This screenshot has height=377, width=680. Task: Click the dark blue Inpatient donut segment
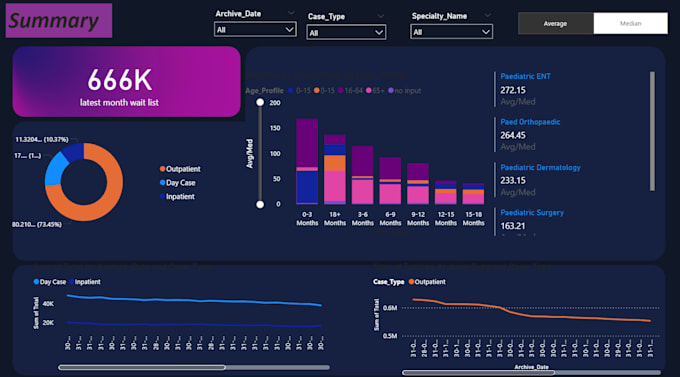click(73, 152)
